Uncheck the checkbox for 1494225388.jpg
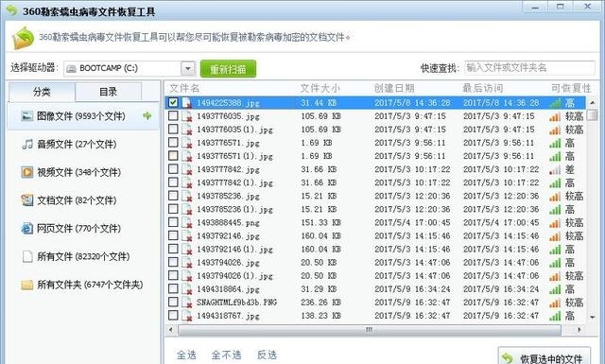The width and height of the screenshot is (605, 364). (x=173, y=102)
